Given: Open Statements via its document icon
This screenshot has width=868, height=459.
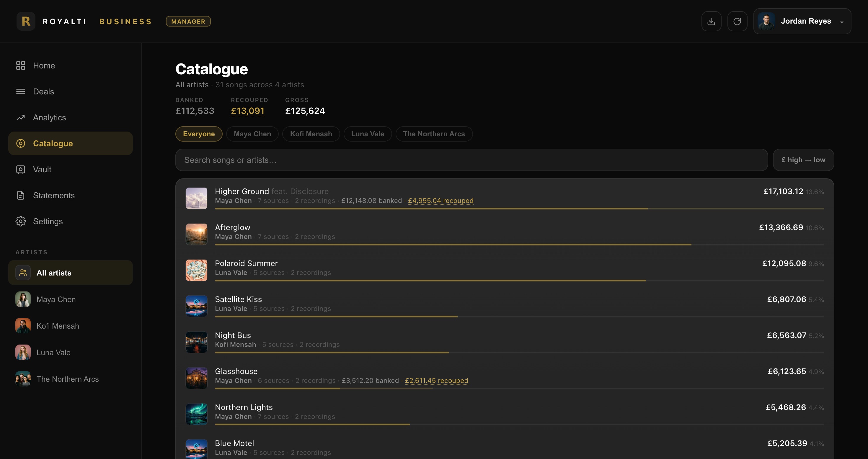Looking at the screenshot, I should [x=21, y=195].
